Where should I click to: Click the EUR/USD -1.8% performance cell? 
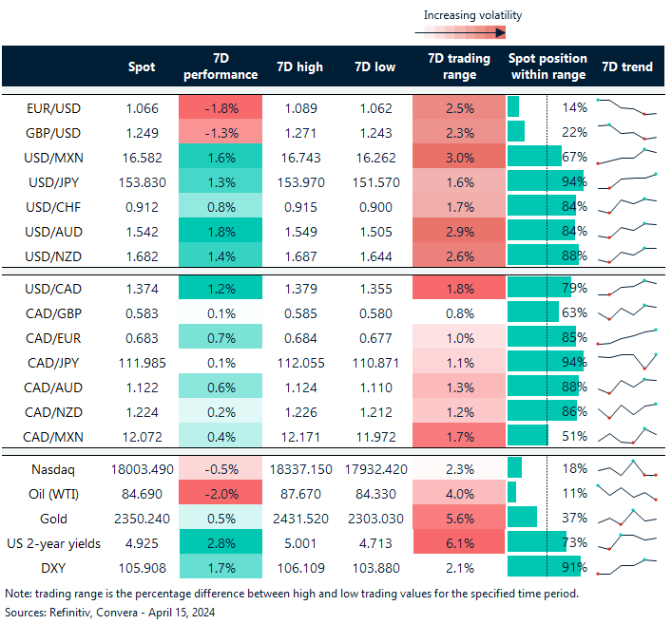coord(219,107)
